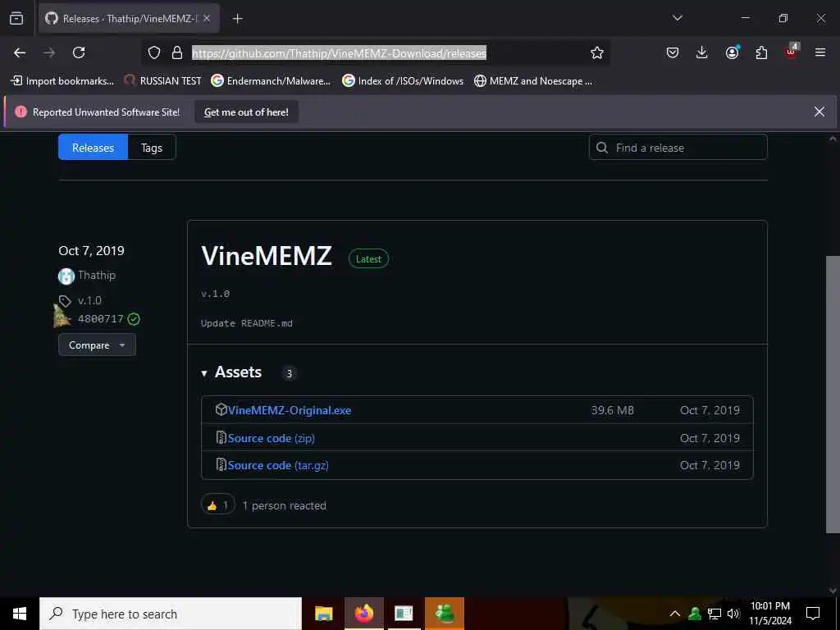Save page to Pocket icon
Viewport: 840px width, 630px height.
[673, 52]
